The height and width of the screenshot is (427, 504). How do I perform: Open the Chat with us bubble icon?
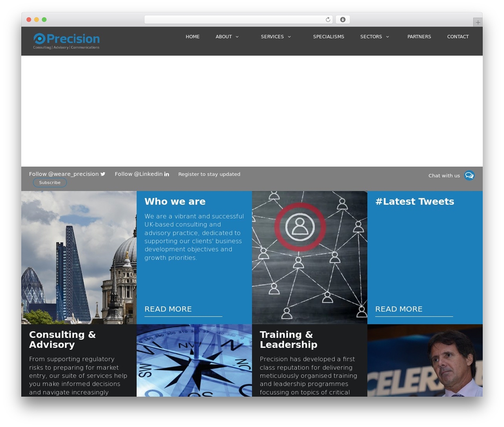click(x=469, y=175)
